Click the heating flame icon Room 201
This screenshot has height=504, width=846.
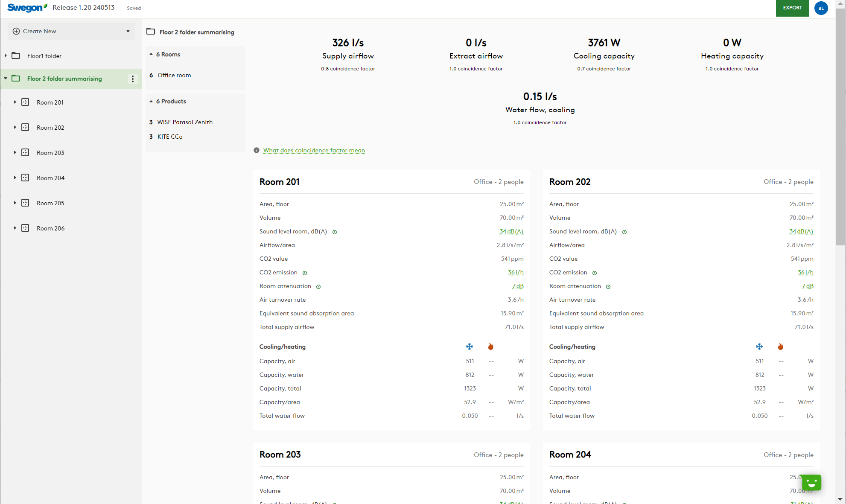[491, 347]
